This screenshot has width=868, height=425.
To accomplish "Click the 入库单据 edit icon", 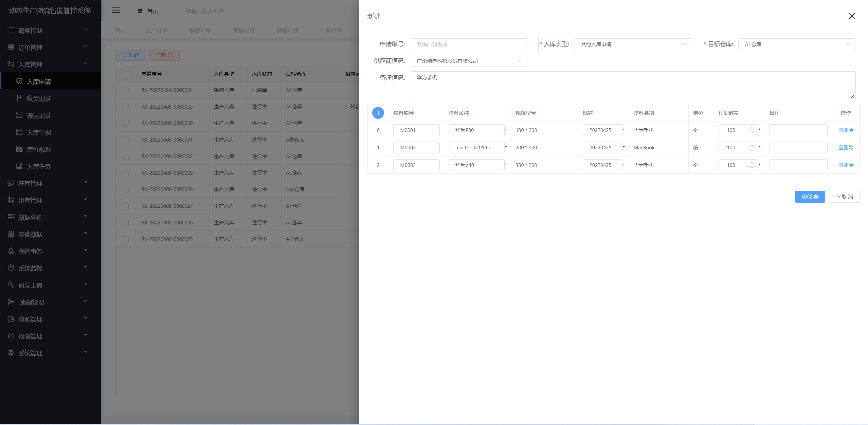I will 19,132.
